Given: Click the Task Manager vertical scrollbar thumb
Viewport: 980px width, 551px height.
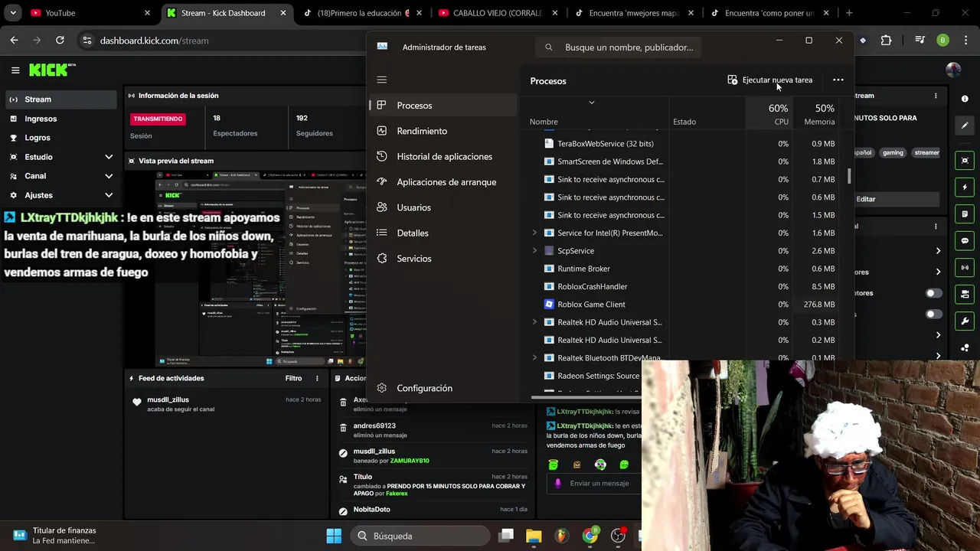Looking at the screenshot, I should point(848,176).
